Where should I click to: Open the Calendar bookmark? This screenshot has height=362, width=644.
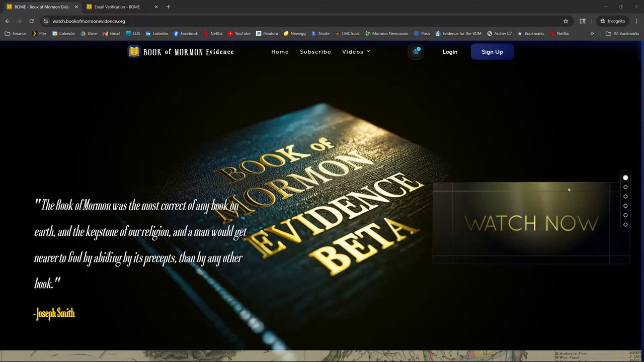click(x=63, y=34)
